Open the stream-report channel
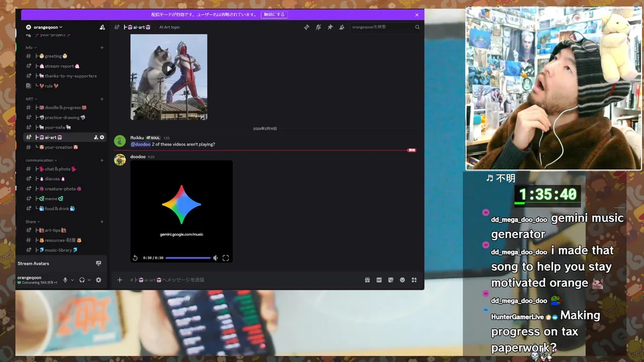Screen dimensions: 644x362 [65, 66]
